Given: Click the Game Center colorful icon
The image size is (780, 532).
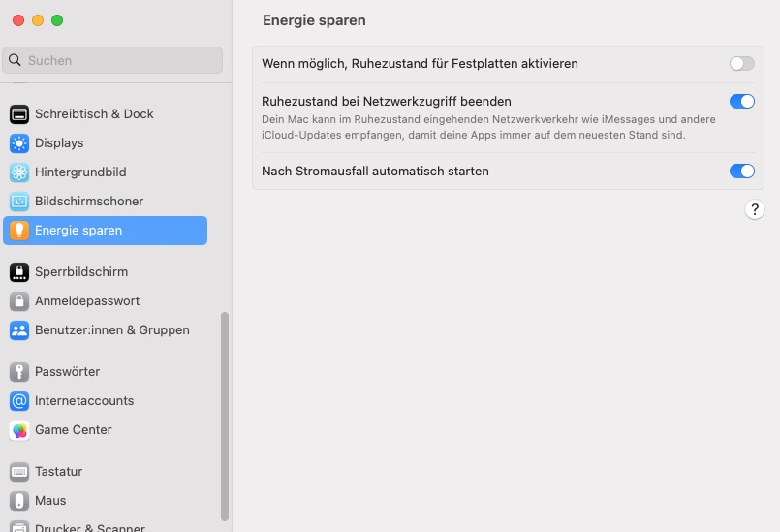Looking at the screenshot, I should [19, 430].
